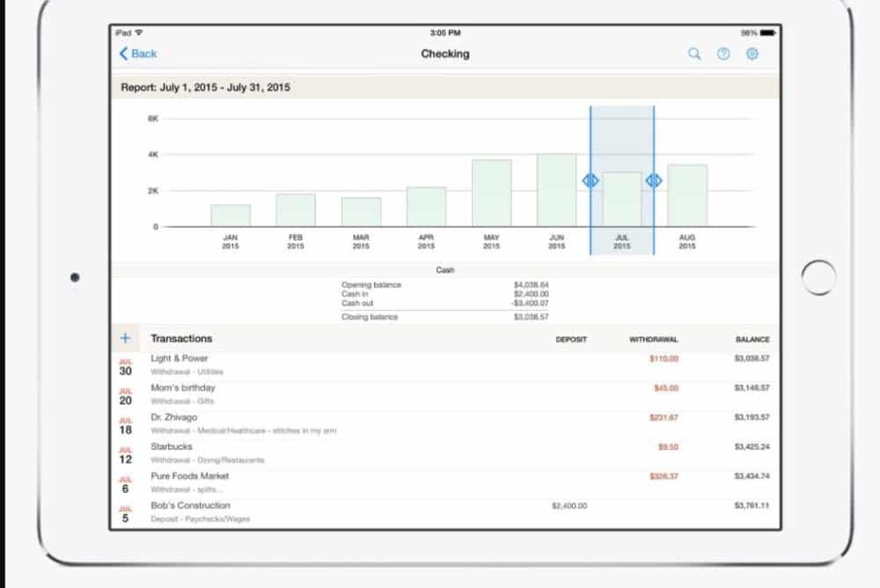The width and height of the screenshot is (880, 588).
Task: Tap the plus icon to add transaction
Action: point(125,339)
